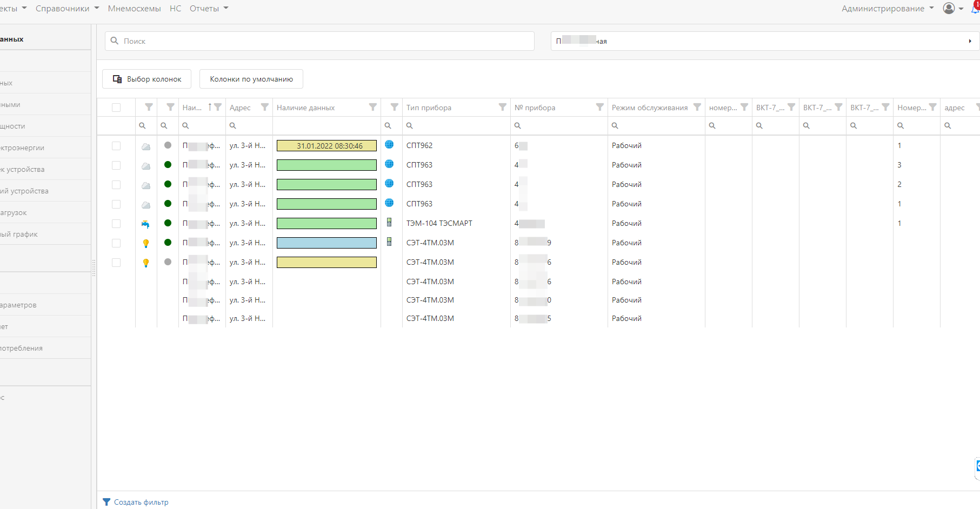This screenshot has width=980, height=509.
Task: Open the notifications bell icon
Action: [976, 8]
